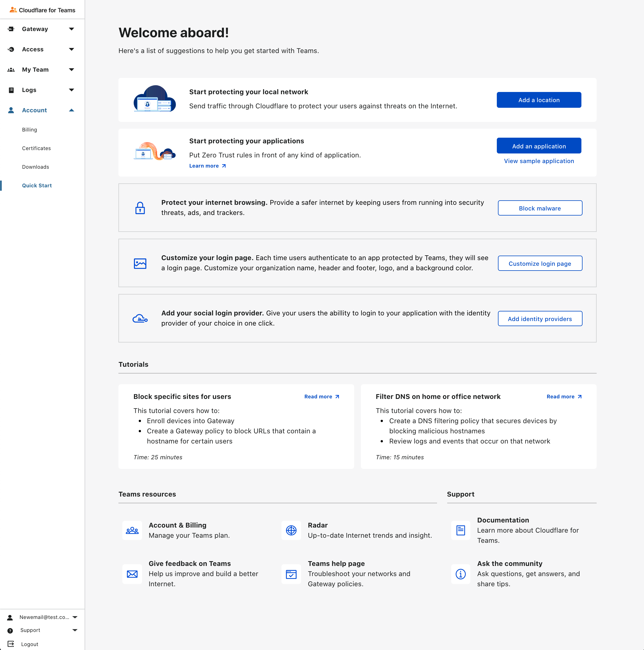
Task: Open the View sample application link
Action: tap(539, 161)
